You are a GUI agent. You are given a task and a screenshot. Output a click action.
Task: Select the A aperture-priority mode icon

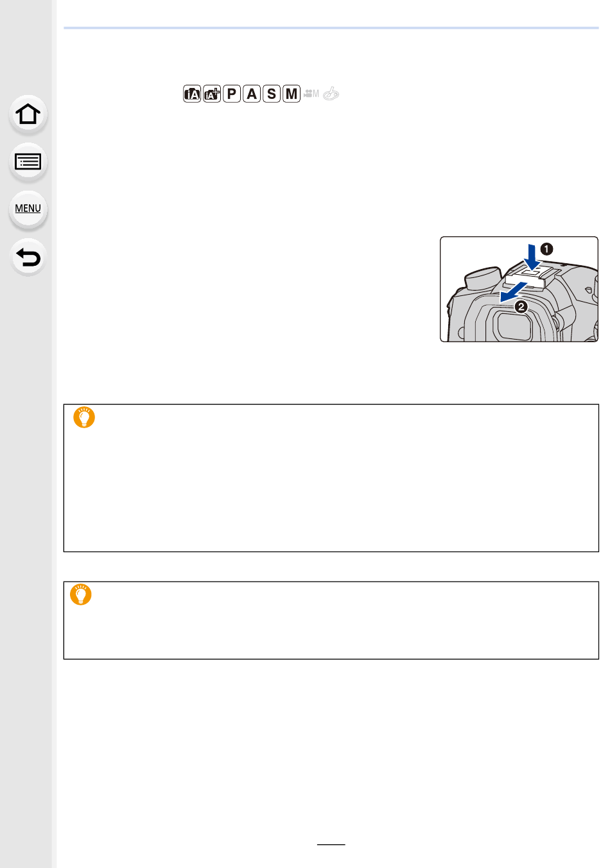252,94
